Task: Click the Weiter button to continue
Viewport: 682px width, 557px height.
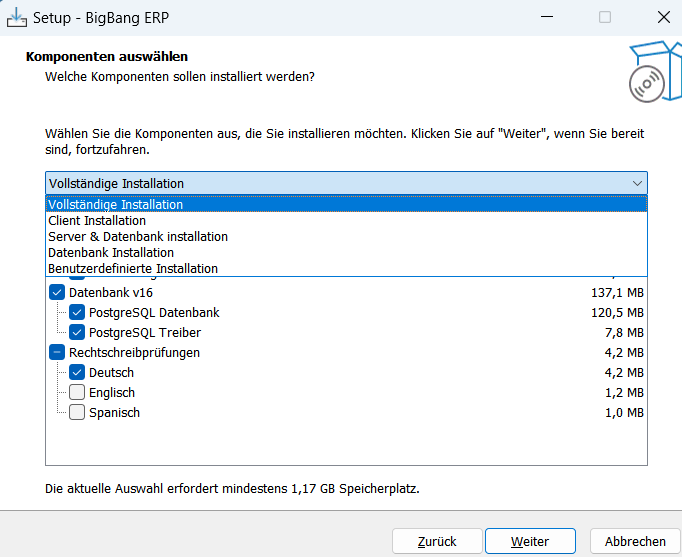Action: pyautogui.click(x=530, y=541)
